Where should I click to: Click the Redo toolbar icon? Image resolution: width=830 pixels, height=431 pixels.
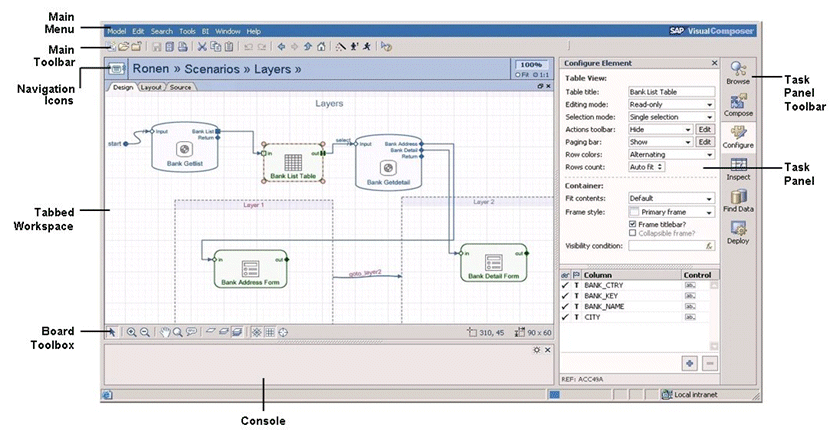(x=262, y=47)
